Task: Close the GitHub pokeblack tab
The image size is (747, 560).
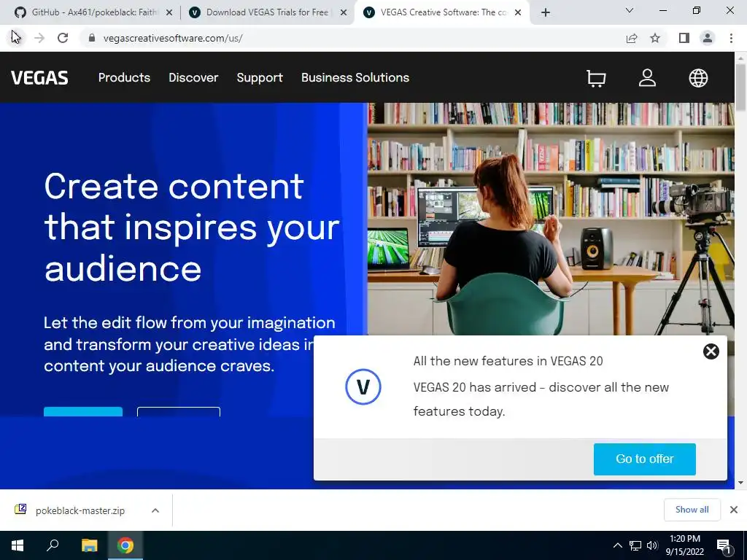Action: 169,13
